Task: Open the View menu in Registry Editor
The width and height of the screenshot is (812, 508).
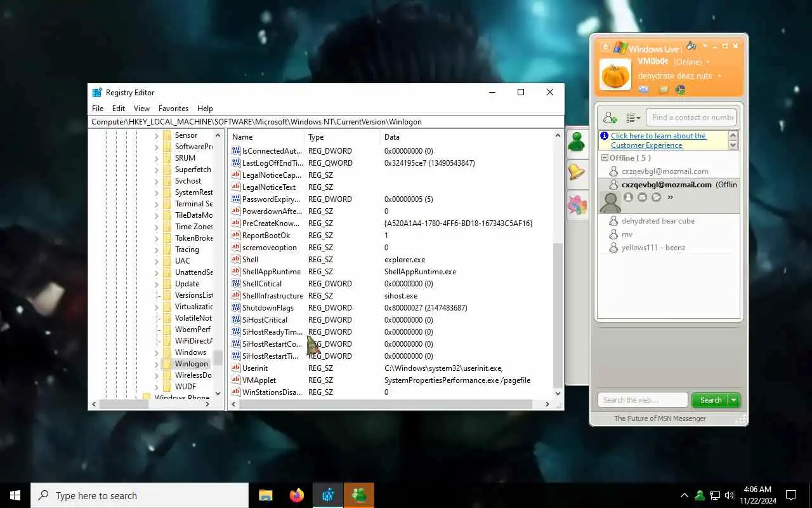Action: [141, 109]
